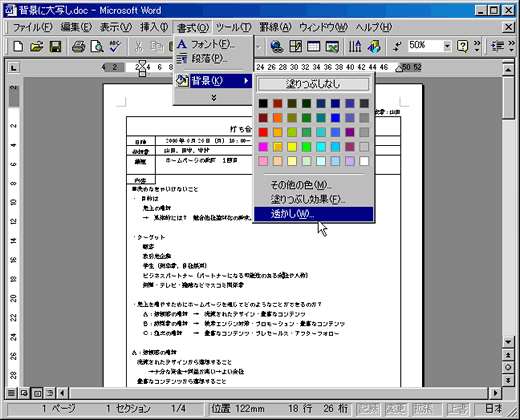
Task: Click the 日本 language status indicator
Action: pos(493,409)
